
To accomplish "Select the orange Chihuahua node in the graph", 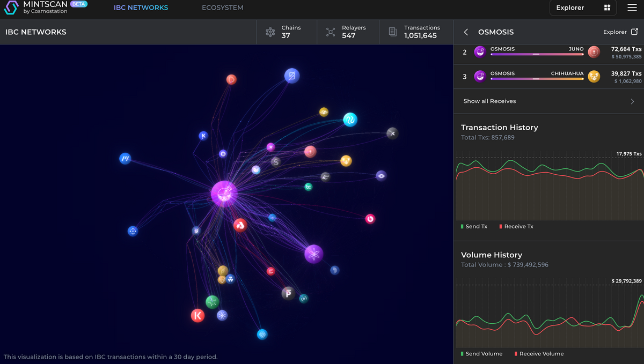I will [346, 161].
